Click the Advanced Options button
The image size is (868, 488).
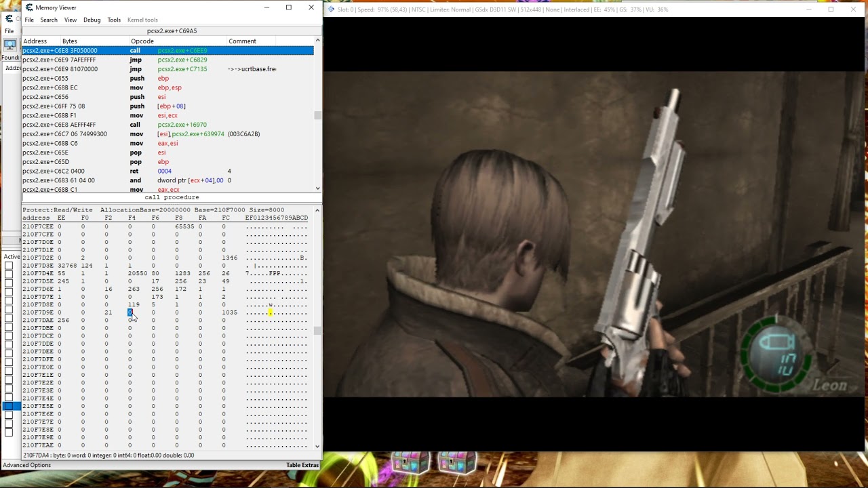[26, 465]
